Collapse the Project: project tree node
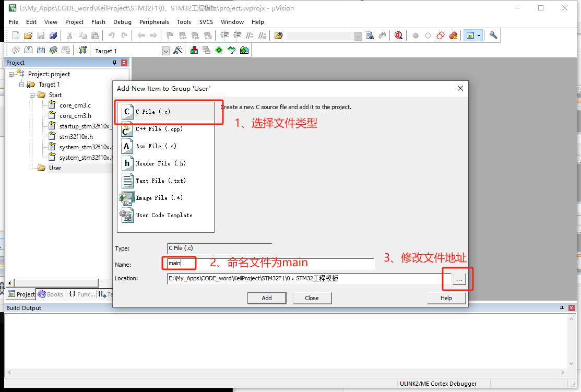 point(11,74)
